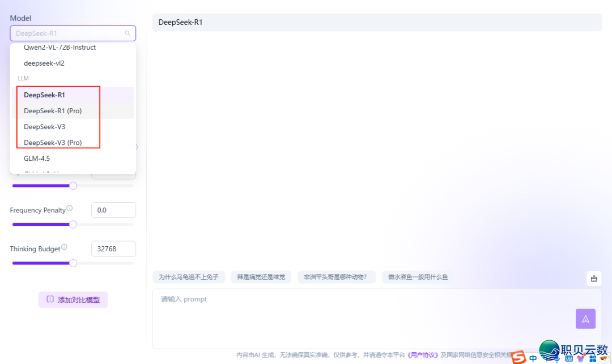Show the Frequency Penalty info tooltip icon

(70, 208)
